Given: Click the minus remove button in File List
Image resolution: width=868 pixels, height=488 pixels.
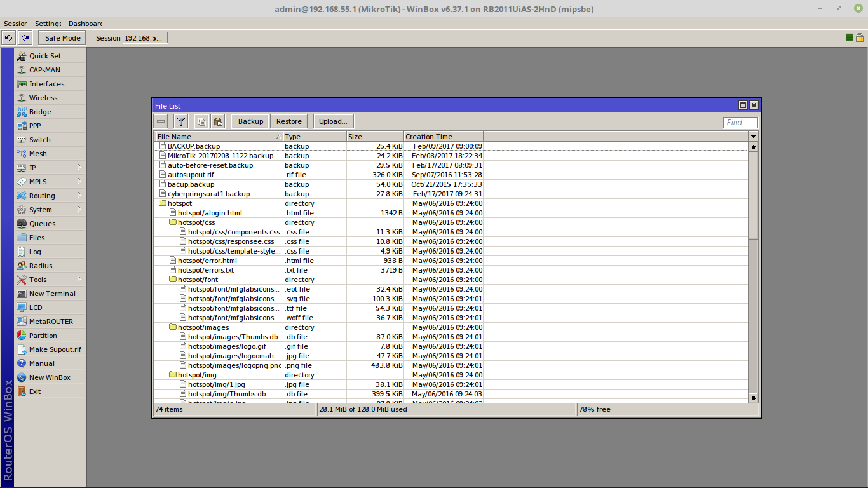Looking at the screenshot, I should [161, 121].
